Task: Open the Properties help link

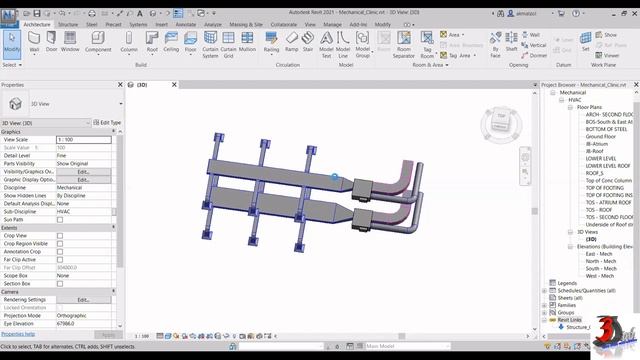Action: click(x=18, y=334)
